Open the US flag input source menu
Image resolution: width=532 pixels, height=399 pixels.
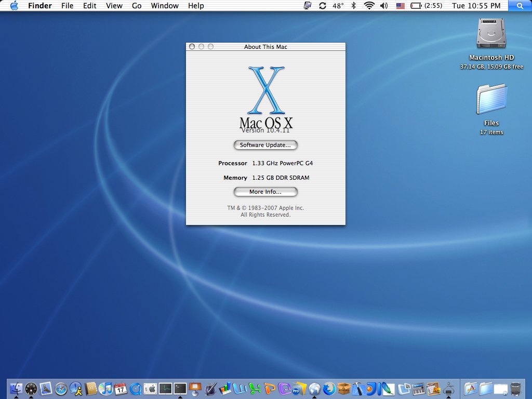coord(400,6)
